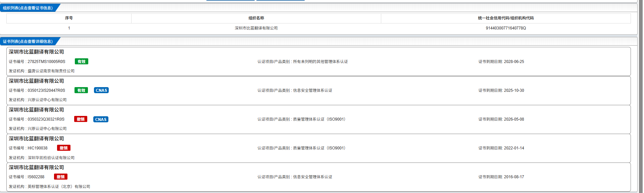
Task: Click 撤销 badge on certificate HIC190038
Action: pos(64,148)
